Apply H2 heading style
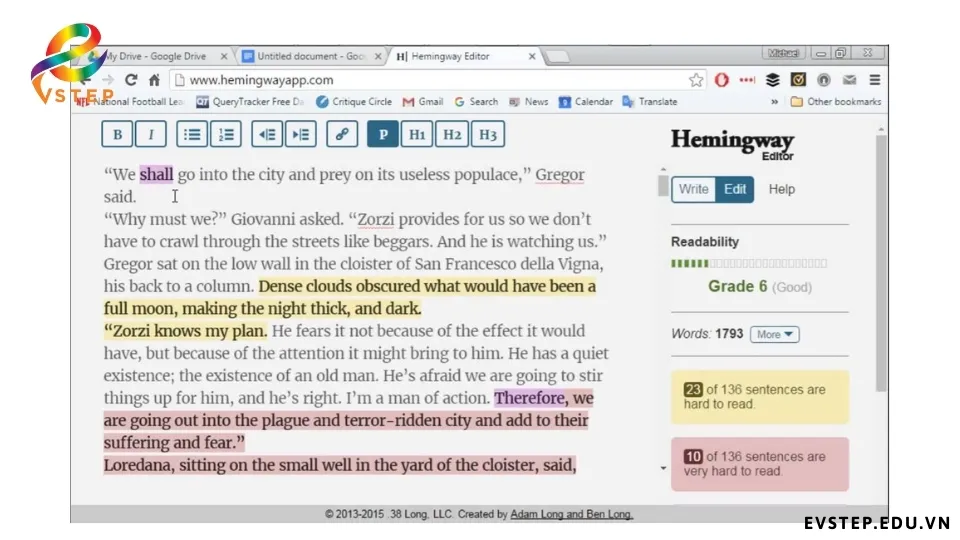 (x=452, y=135)
